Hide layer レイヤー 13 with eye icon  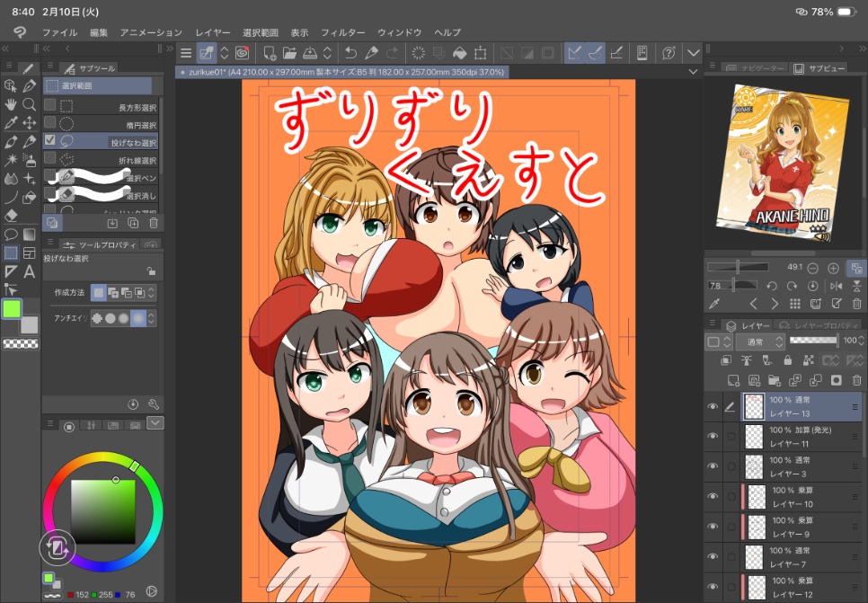(x=713, y=407)
